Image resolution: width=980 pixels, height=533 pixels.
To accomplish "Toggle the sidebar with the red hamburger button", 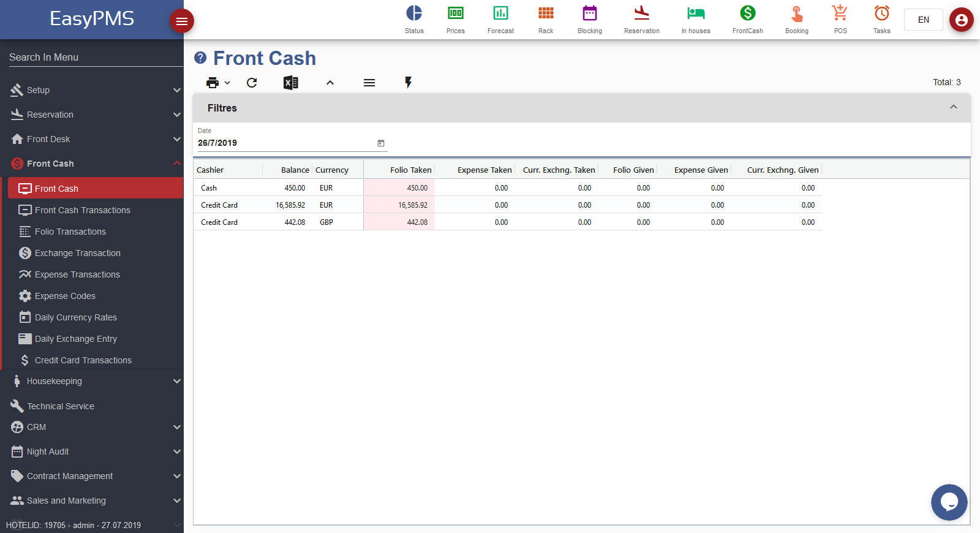I will (x=182, y=21).
